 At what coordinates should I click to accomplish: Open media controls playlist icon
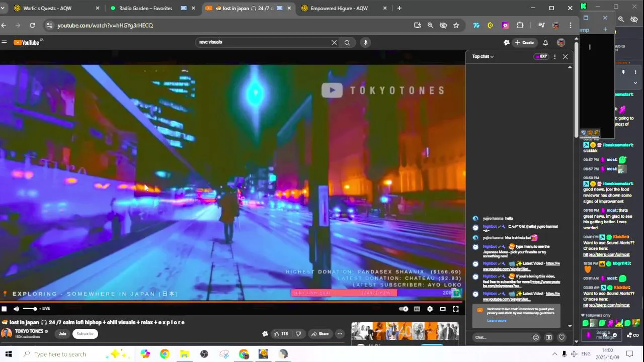coord(541,25)
